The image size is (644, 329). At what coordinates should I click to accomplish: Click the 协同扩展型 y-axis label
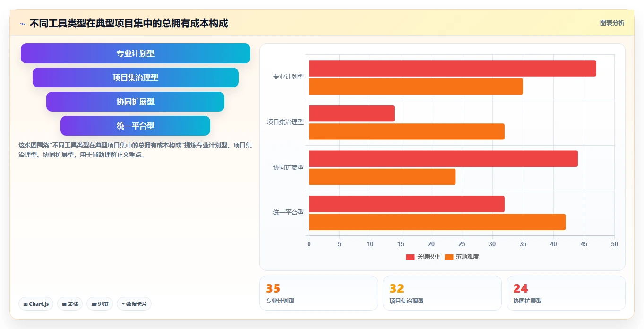(x=288, y=167)
